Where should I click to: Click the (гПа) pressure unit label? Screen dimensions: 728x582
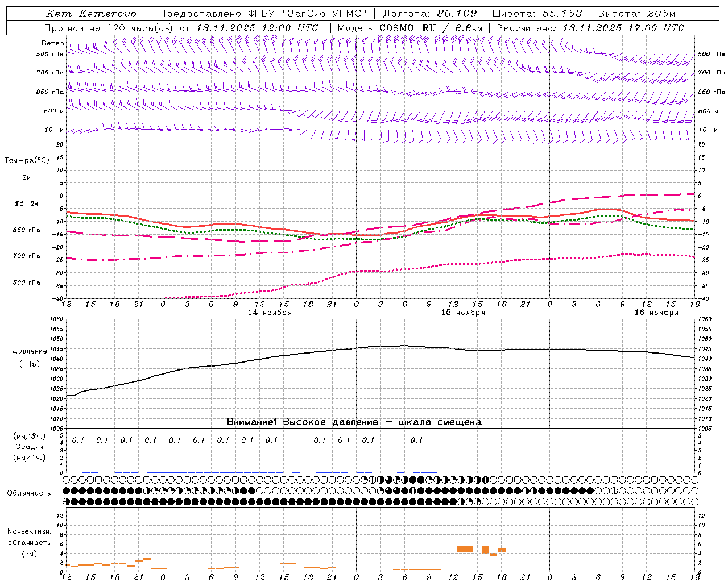(29, 364)
